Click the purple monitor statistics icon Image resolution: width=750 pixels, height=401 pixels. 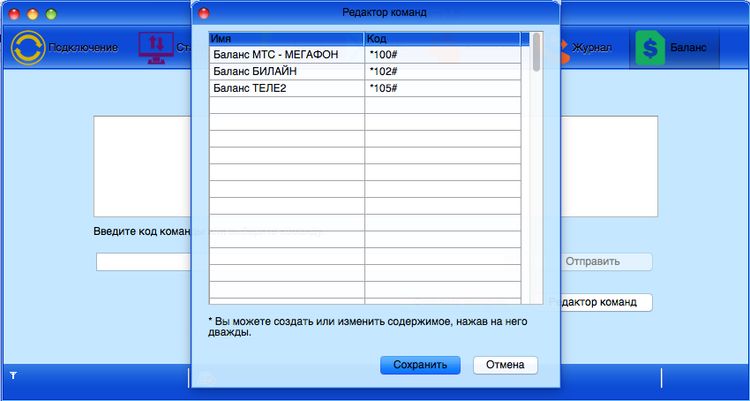[x=156, y=47]
